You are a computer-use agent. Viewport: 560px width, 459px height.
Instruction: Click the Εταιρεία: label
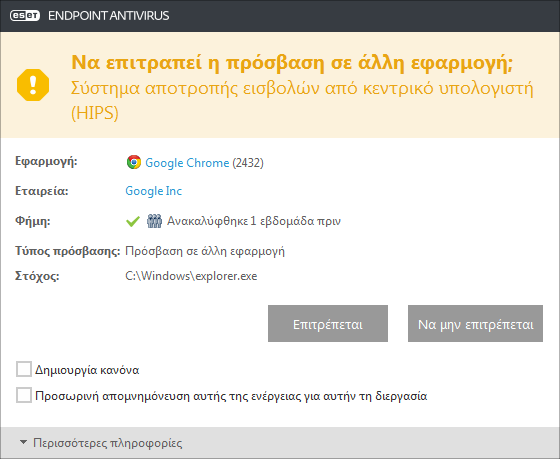pyautogui.click(x=41, y=191)
